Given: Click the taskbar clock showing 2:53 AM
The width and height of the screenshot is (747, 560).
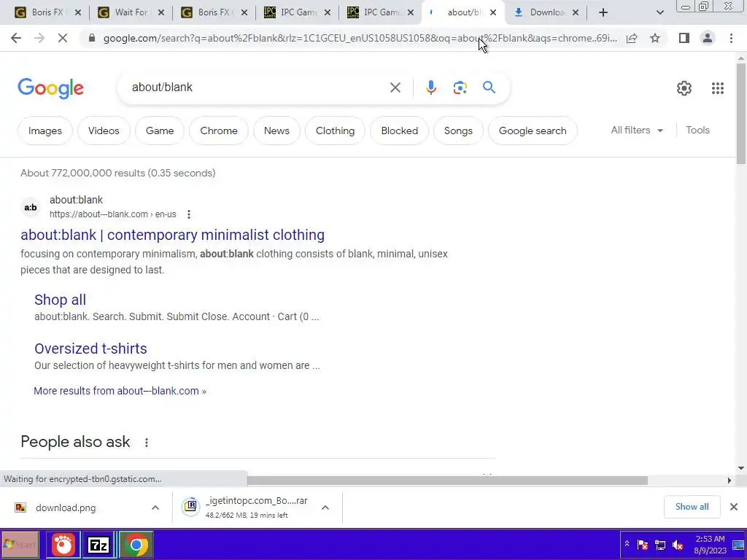Looking at the screenshot, I should [x=710, y=545].
